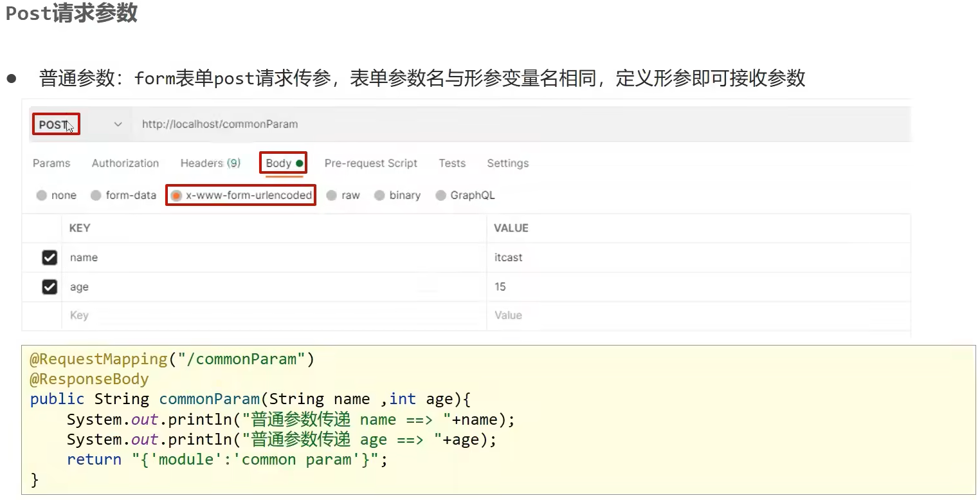This screenshot has width=980, height=500.
Task: Open the Authorization tab
Action: (x=125, y=163)
